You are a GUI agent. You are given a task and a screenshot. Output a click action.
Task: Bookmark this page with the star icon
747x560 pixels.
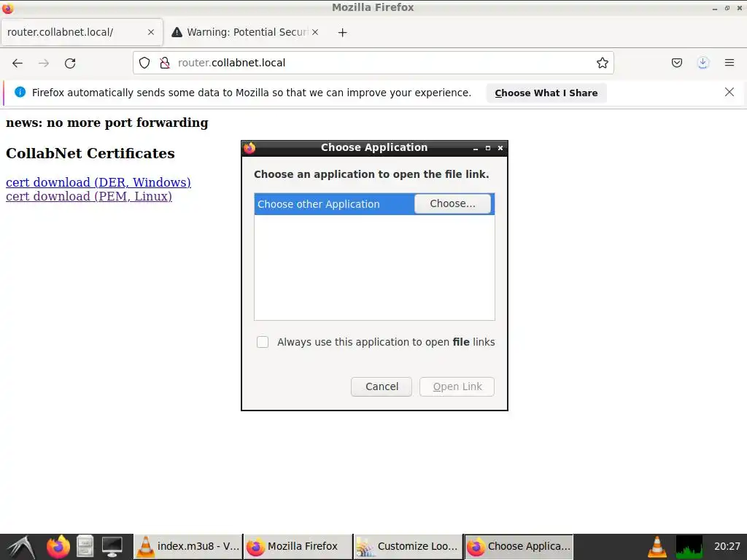[602, 63]
